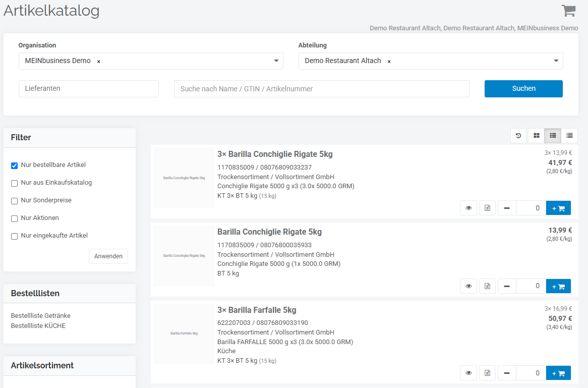Select the Artikelsortiment panel header

(70, 366)
